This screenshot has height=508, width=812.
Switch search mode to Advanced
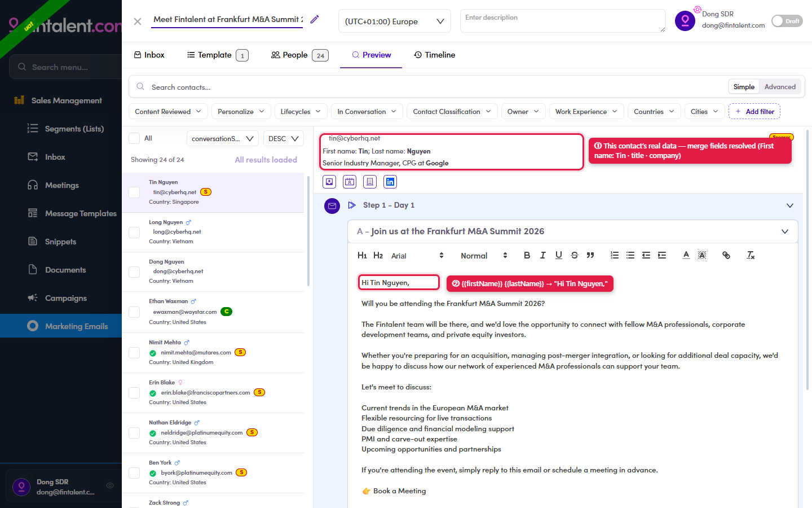(x=780, y=87)
